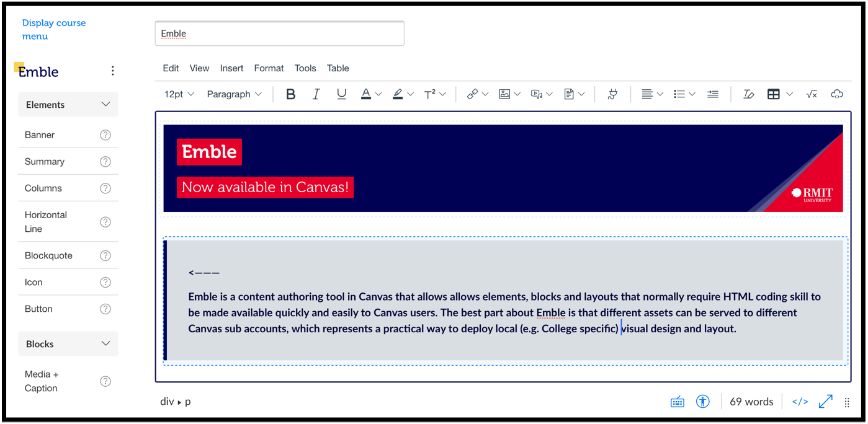Expand the editor to fullscreen

click(x=825, y=401)
